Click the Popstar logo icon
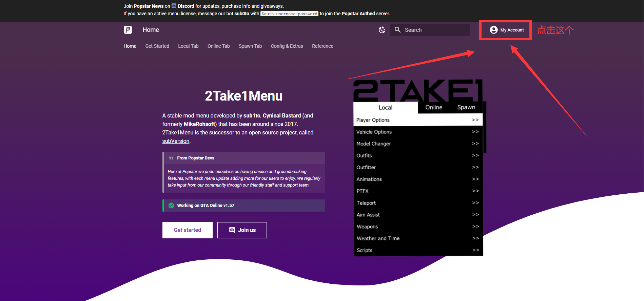644x301 pixels. (x=128, y=30)
